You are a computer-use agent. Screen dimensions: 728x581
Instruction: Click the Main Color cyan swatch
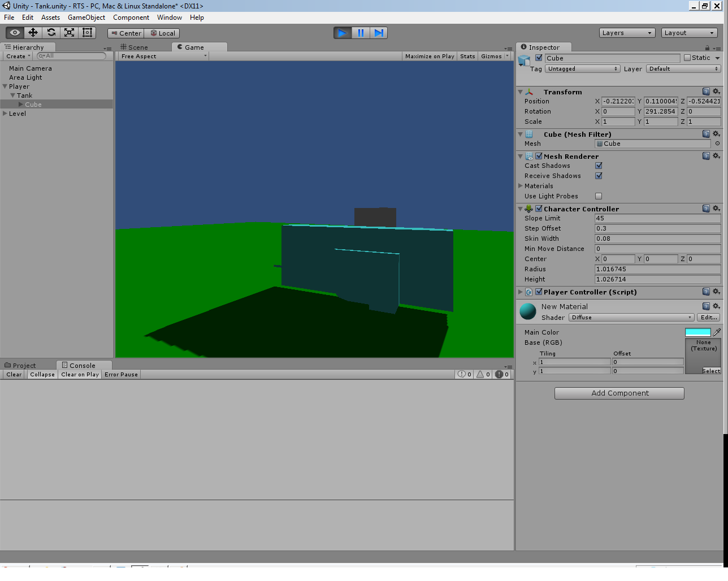click(x=698, y=332)
